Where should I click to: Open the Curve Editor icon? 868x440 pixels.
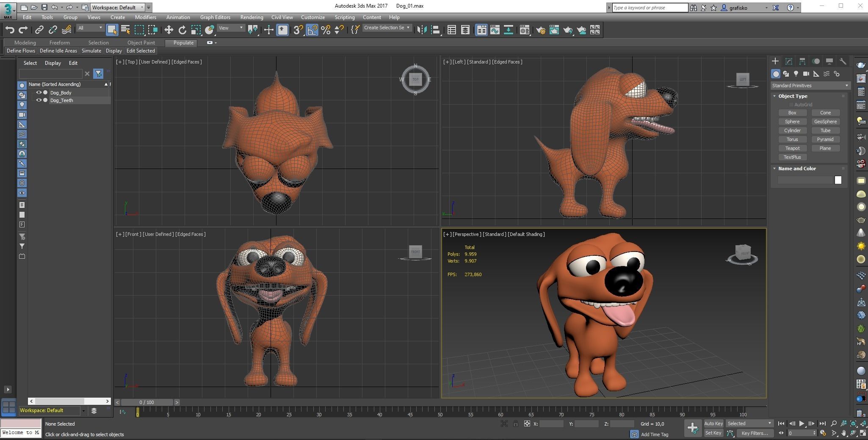495,30
